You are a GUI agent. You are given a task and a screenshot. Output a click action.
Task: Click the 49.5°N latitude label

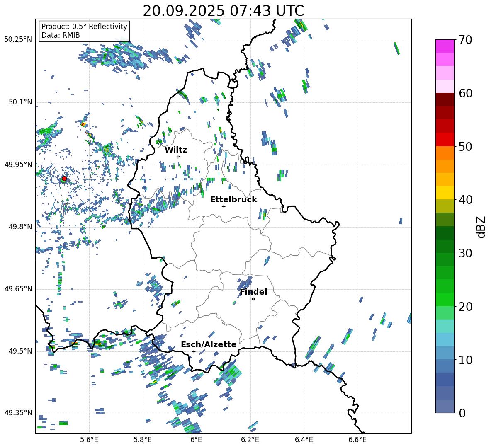[20, 351]
